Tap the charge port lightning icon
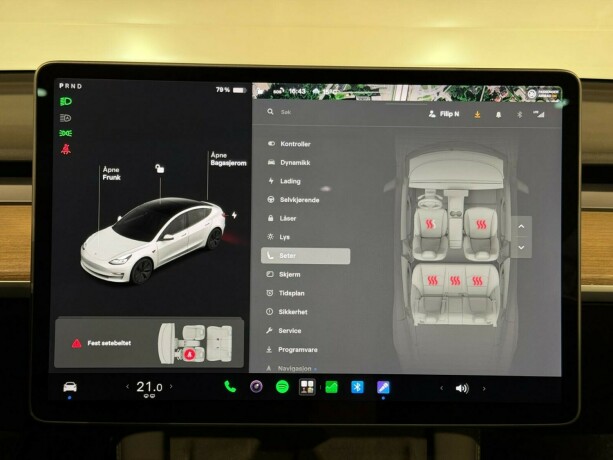The height and width of the screenshot is (460, 613). (234, 215)
